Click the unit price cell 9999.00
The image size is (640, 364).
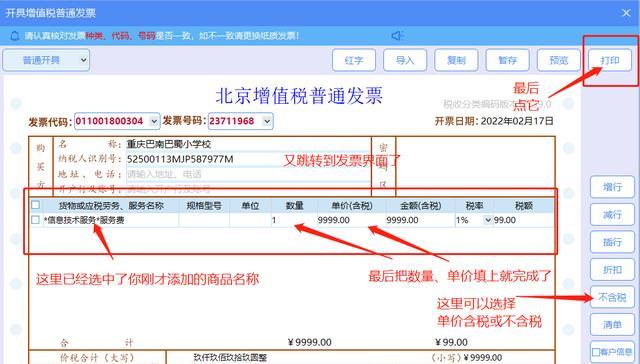(x=351, y=220)
